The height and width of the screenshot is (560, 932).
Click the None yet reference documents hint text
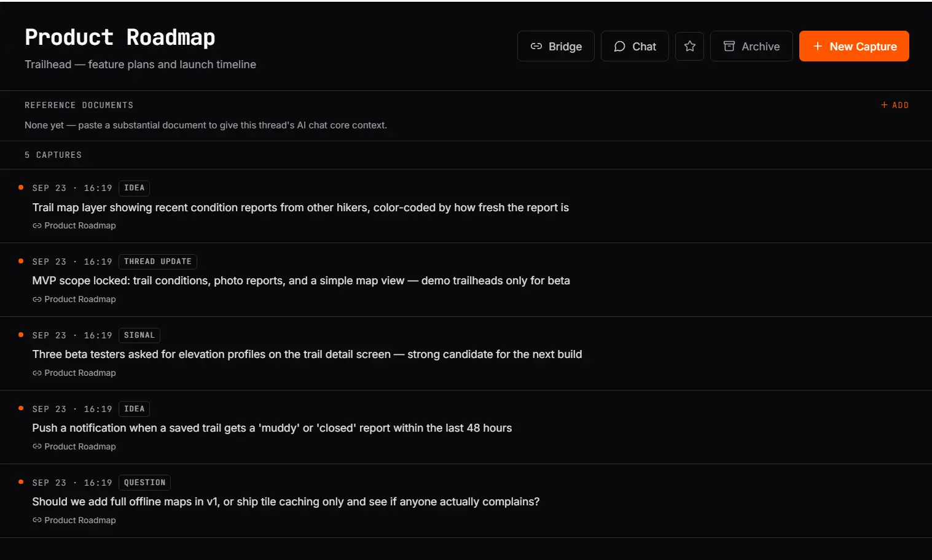(206, 125)
